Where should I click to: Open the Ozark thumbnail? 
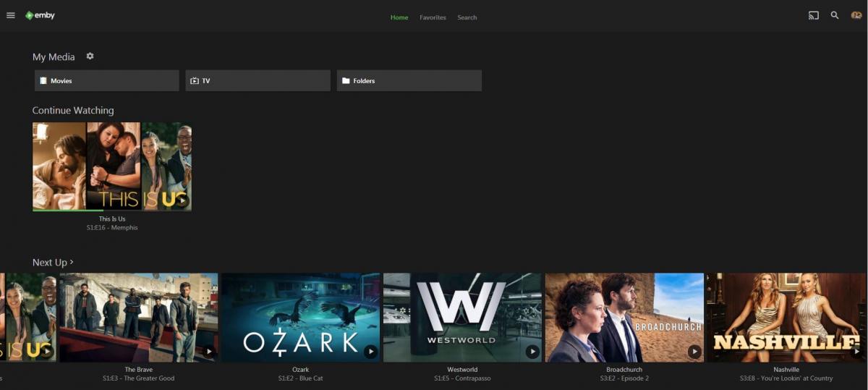coord(300,318)
